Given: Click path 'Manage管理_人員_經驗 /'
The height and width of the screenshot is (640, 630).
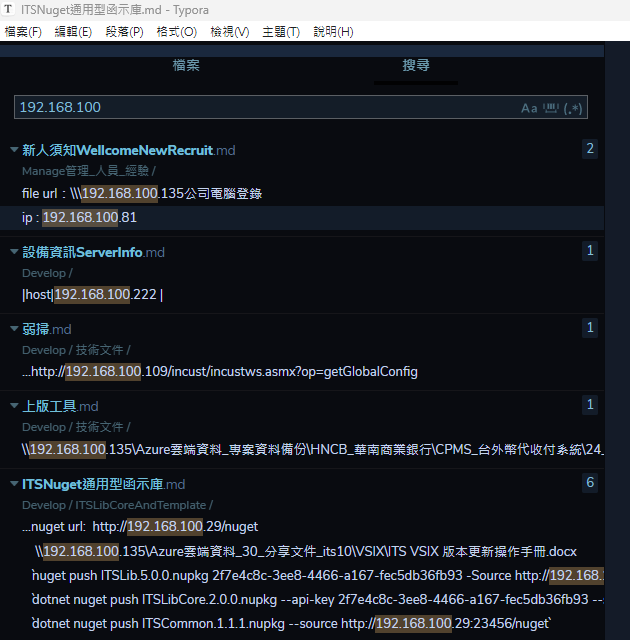Looking at the screenshot, I should [89, 171].
